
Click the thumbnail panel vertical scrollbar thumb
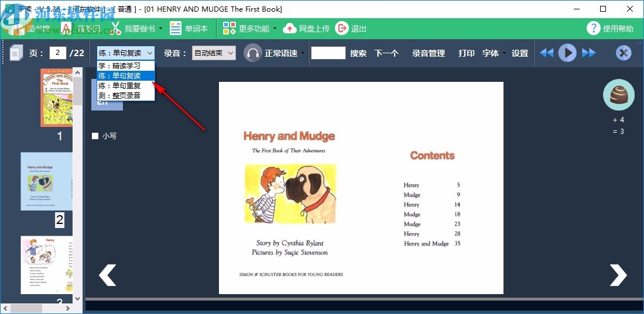pyautogui.click(x=78, y=90)
